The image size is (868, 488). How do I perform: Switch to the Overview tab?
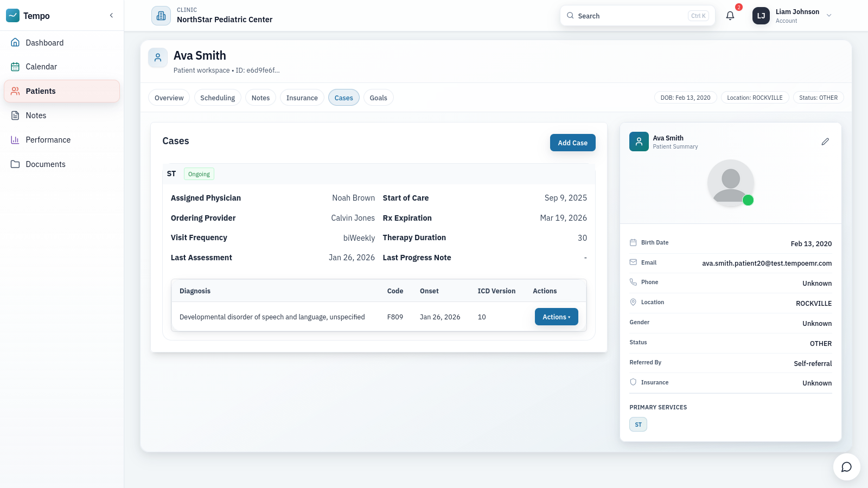pyautogui.click(x=169, y=98)
